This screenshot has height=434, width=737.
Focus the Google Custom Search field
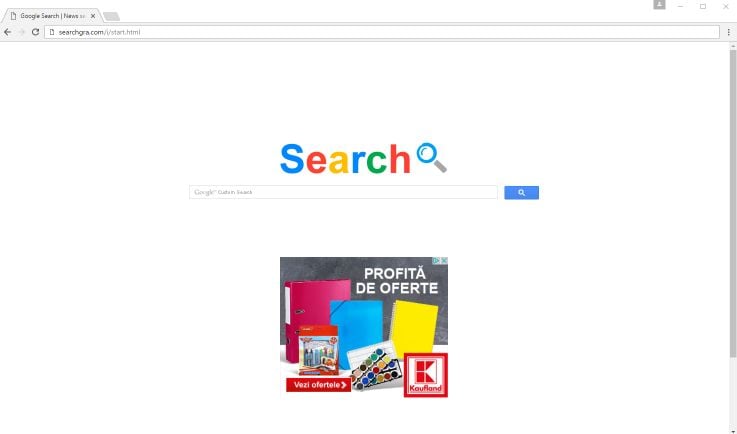[343, 192]
